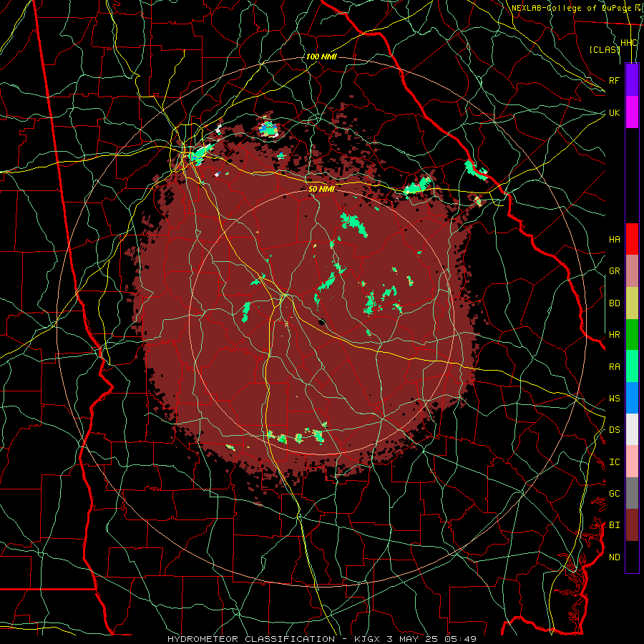Image resolution: width=644 pixels, height=644 pixels.
Task: Pick the RA bright green legend swatch
Action: (632, 366)
